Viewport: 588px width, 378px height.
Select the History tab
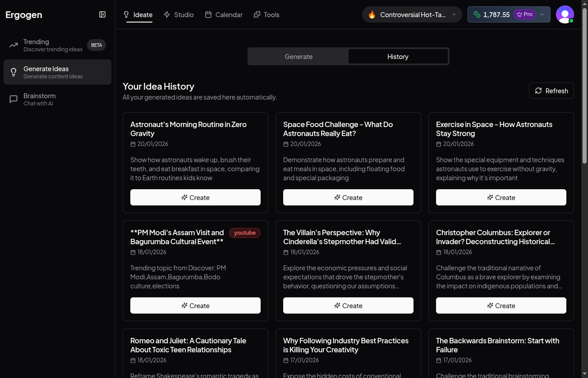[x=398, y=56]
